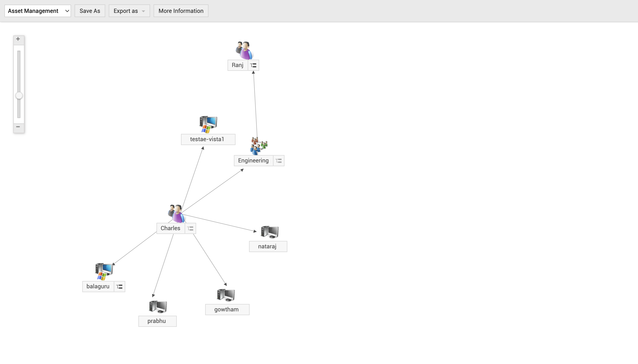Expand relationships tree next to Charles
Screen dimensions: 638x364
[190, 229]
